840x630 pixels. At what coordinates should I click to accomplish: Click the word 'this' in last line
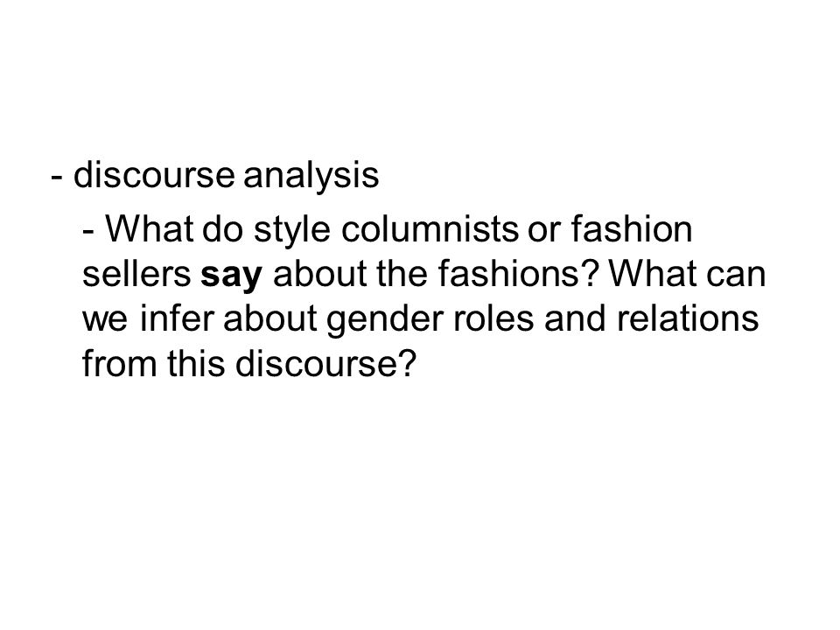pyautogui.click(x=196, y=363)
